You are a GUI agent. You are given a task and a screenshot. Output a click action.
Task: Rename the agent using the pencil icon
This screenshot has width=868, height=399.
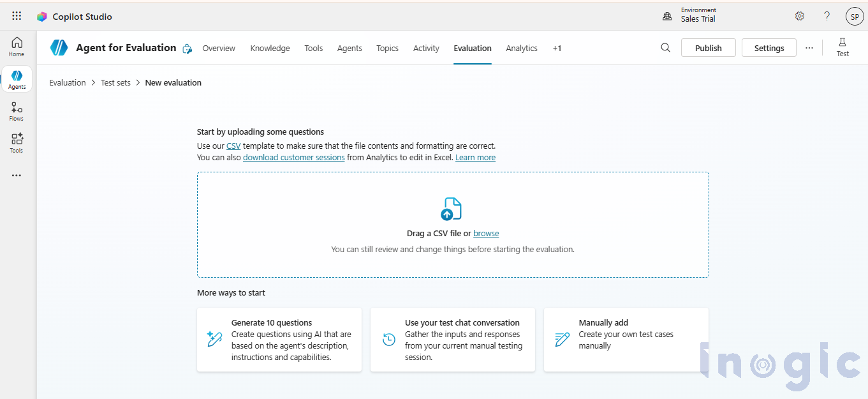pos(187,48)
